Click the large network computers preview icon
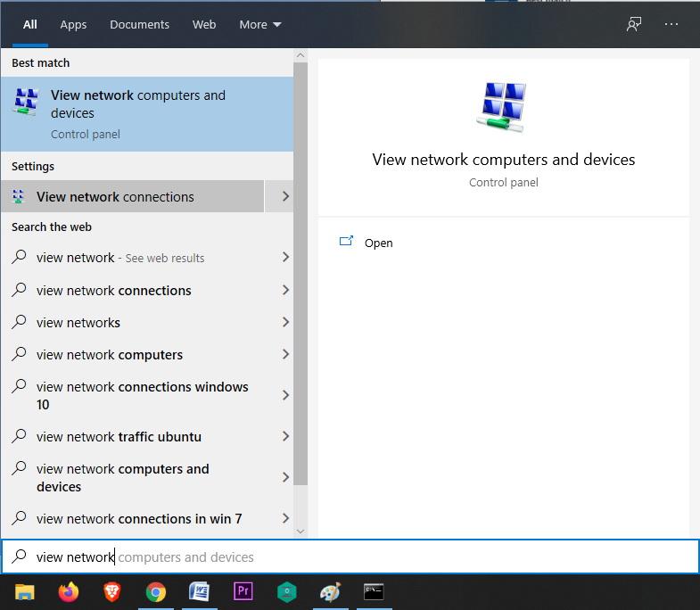The height and width of the screenshot is (610, 700). 503,107
